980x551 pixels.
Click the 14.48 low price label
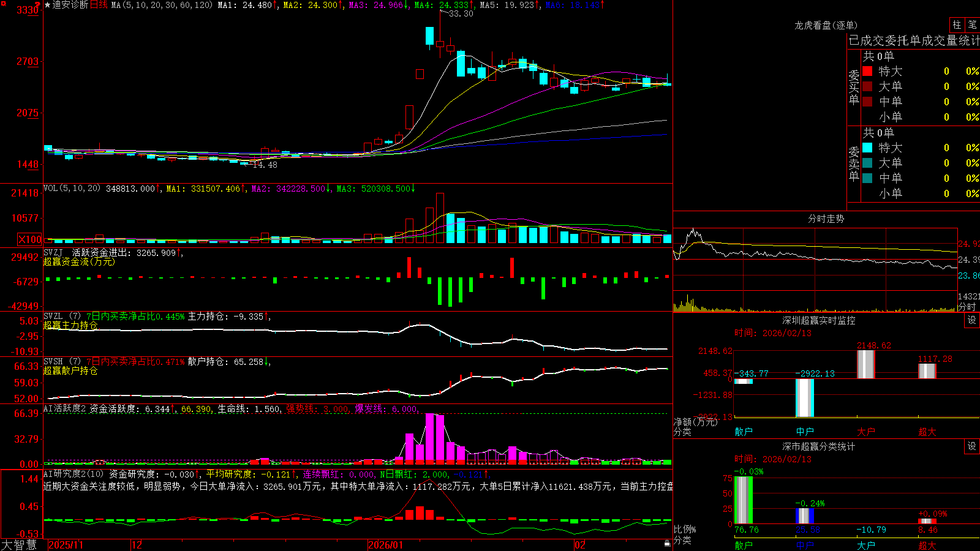265,165
